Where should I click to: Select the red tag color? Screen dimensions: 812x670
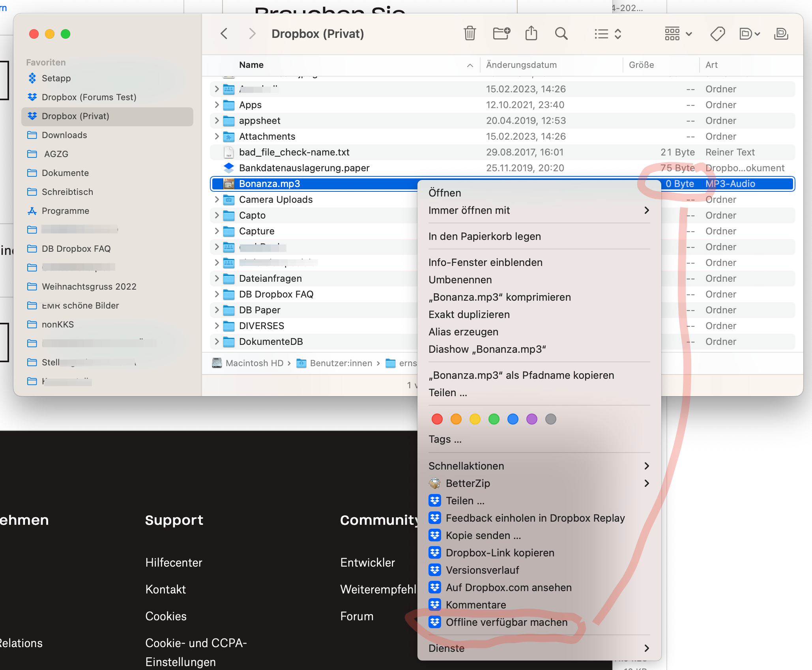pos(437,419)
